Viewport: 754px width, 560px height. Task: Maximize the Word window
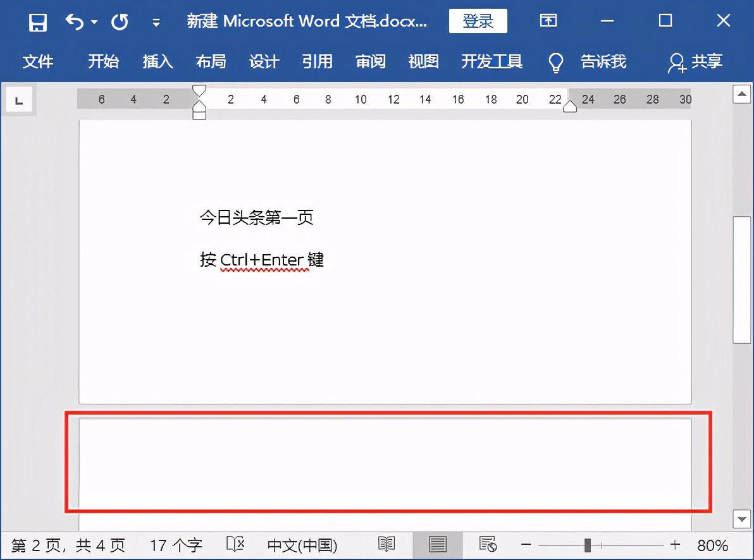(665, 21)
